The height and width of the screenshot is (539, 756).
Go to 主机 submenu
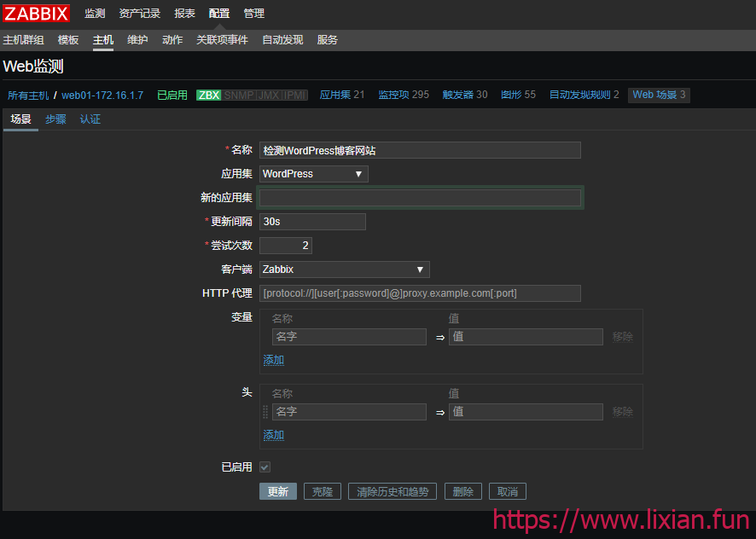pos(103,40)
